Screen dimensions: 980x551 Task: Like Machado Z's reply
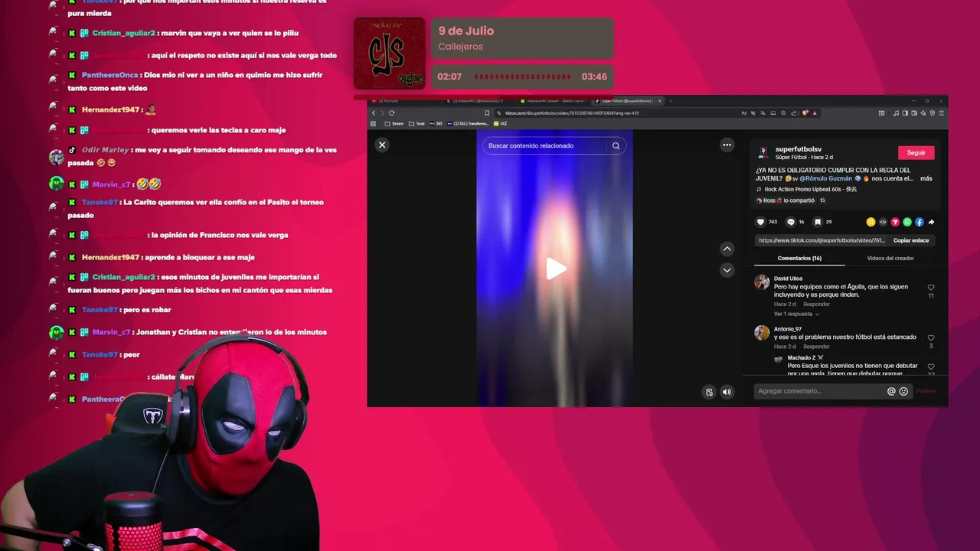[931, 367]
